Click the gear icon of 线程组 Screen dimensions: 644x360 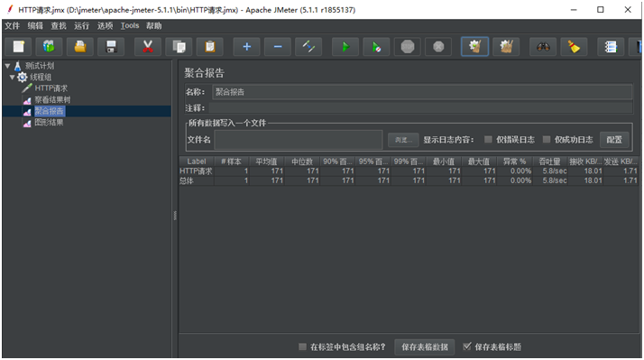click(23, 77)
